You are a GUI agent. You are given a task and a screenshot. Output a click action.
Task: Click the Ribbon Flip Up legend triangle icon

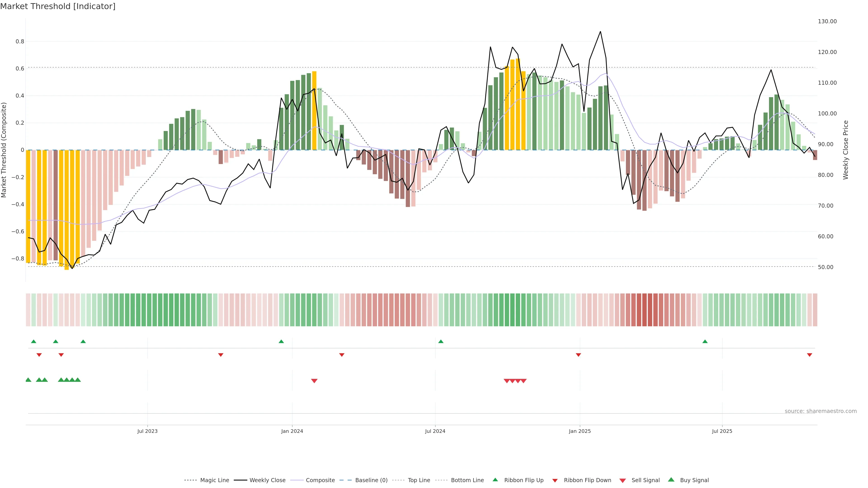pyautogui.click(x=495, y=480)
